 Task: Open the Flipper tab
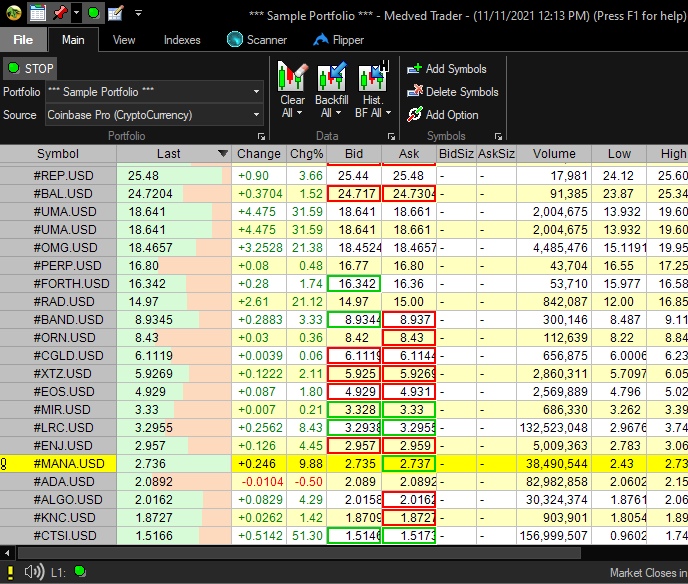coord(339,40)
